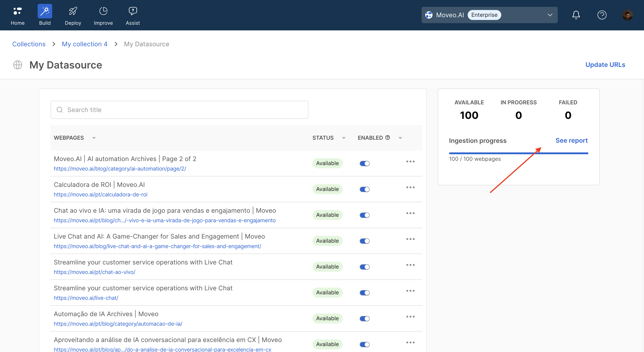This screenshot has height=352, width=644.
Task: Open the Improve pie chart icon
Action: tap(103, 11)
